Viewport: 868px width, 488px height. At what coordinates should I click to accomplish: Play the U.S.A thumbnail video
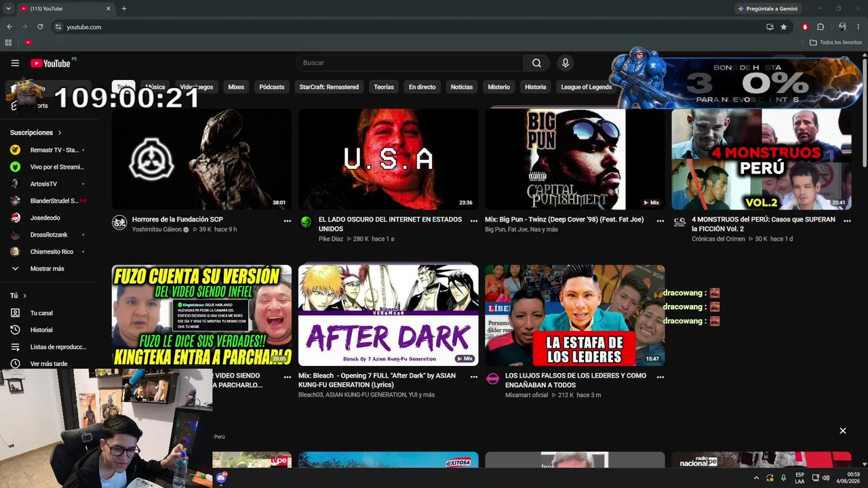(x=388, y=159)
